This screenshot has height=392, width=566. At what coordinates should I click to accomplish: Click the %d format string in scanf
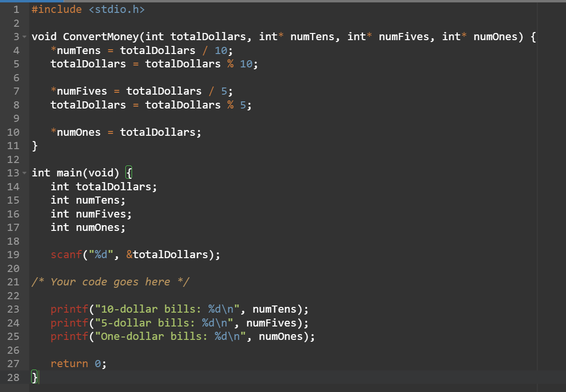[x=100, y=254]
